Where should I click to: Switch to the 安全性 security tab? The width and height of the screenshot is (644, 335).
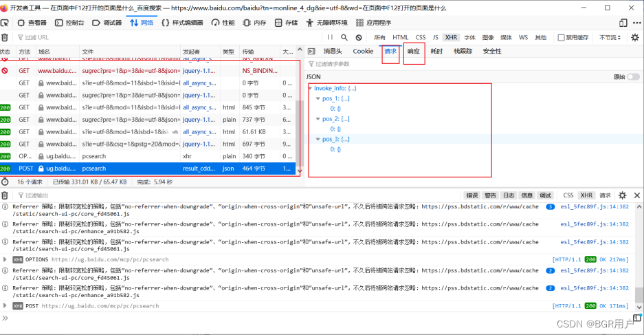tap(492, 52)
